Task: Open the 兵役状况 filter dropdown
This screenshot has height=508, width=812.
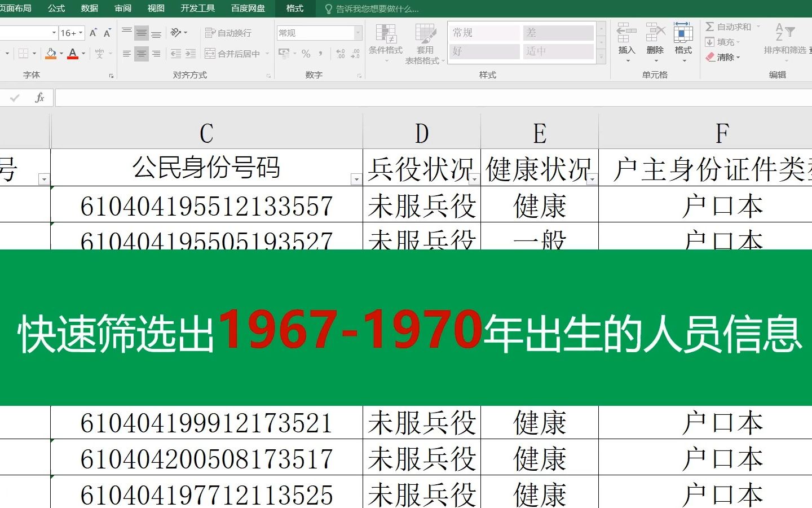Action: click(474, 179)
